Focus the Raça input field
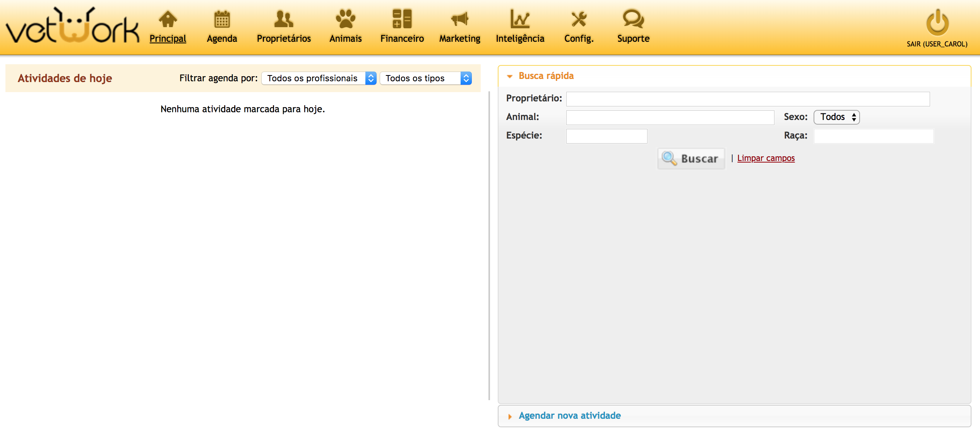The height and width of the screenshot is (435, 980). point(874,136)
